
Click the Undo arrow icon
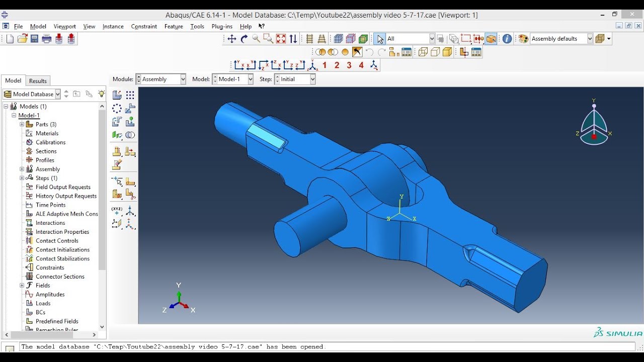click(x=369, y=52)
